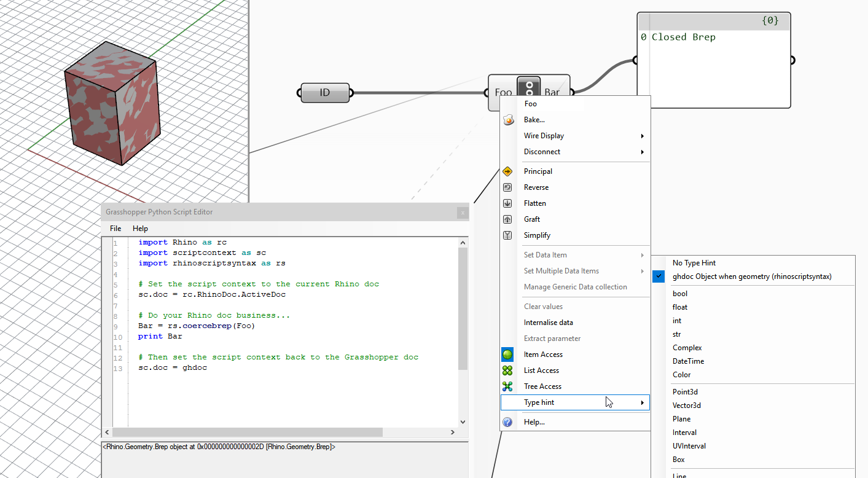This screenshot has width=868, height=478.
Task: Click Extract parameter in the context menu
Action: point(552,338)
